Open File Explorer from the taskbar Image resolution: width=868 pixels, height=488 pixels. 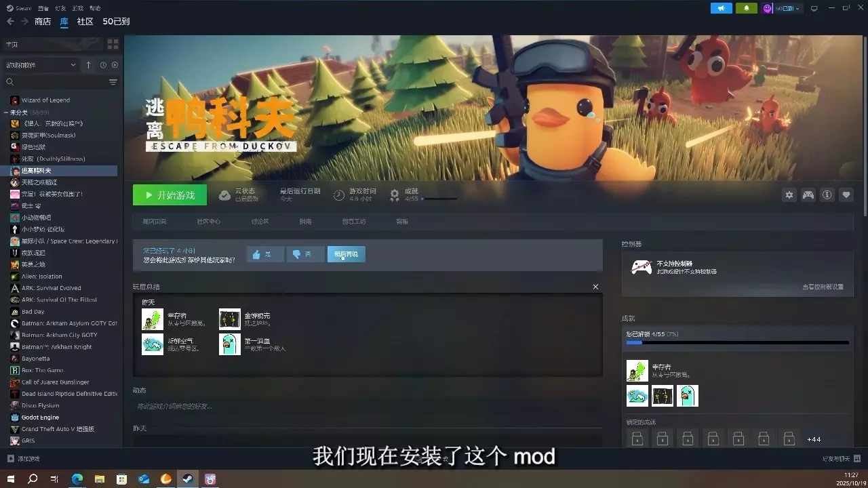click(100, 479)
